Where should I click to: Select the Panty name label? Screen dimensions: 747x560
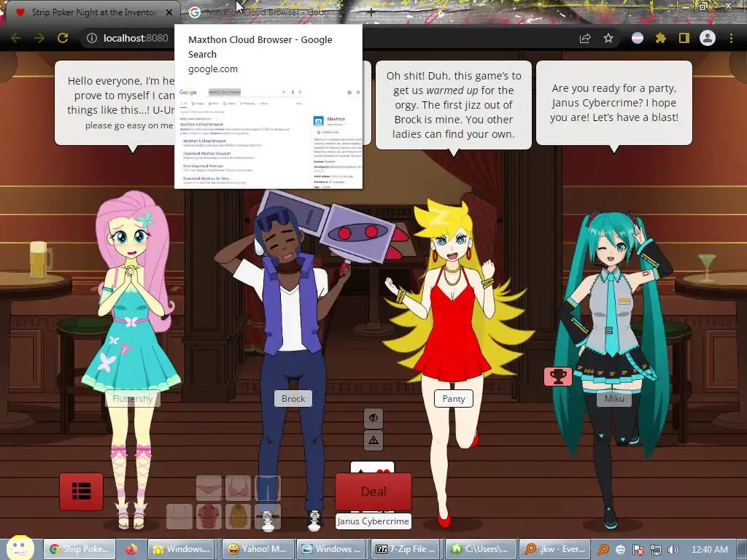(454, 399)
